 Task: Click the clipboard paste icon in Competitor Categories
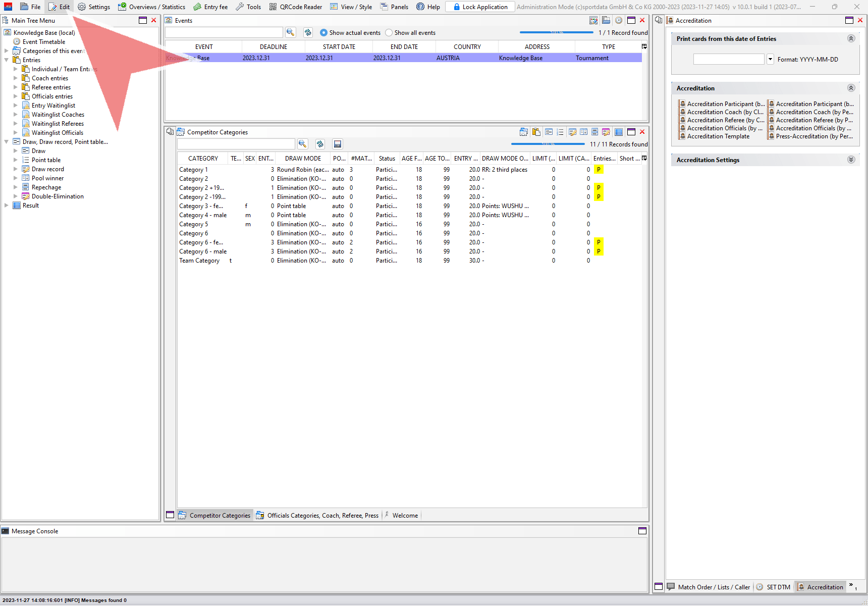coord(536,132)
